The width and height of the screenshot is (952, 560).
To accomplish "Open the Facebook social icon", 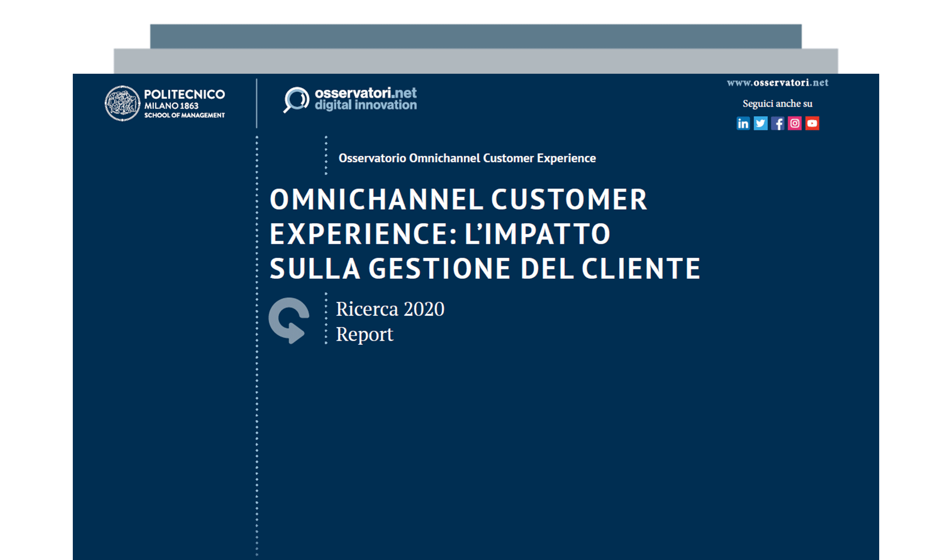I will click(778, 124).
